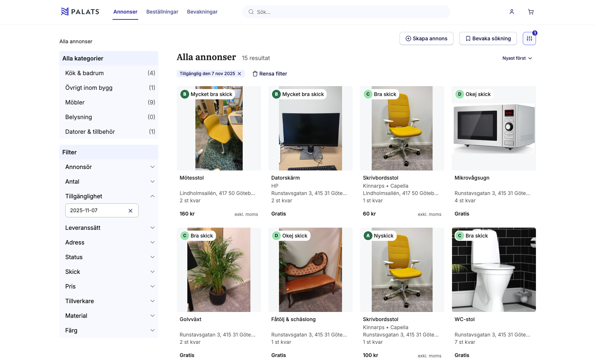Clear the 2025-11-07 date field
Image resolution: width=595 pixels, height=364 pixels.
tap(130, 211)
